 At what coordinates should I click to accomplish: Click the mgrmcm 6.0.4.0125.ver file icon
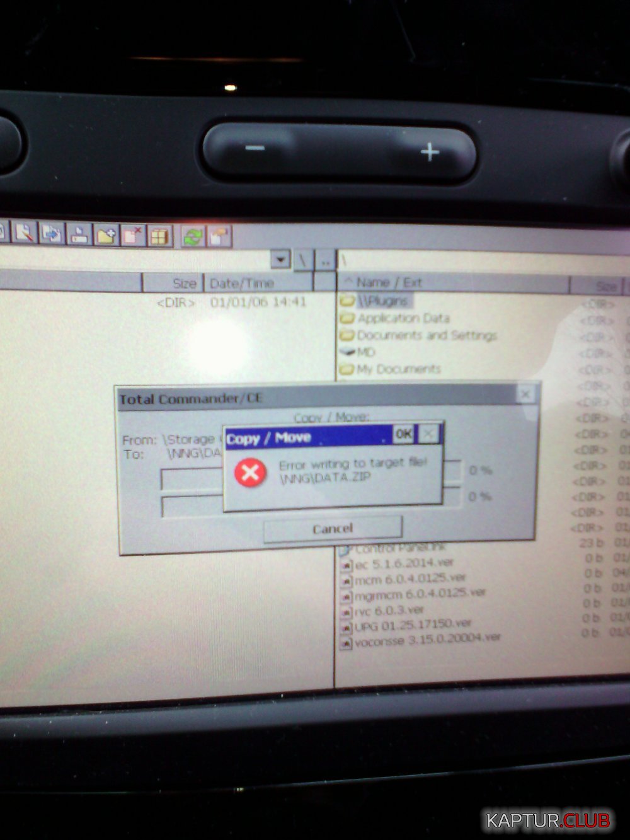(x=346, y=595)
